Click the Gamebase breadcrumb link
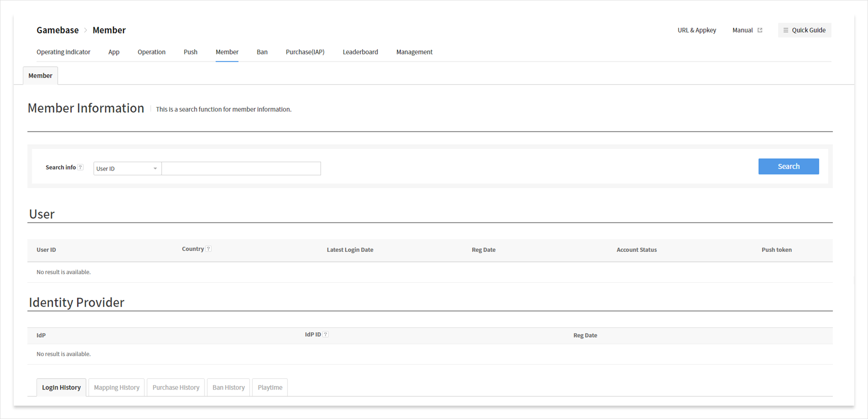Viewport: 868px width, 419px height. click(58, 30)
